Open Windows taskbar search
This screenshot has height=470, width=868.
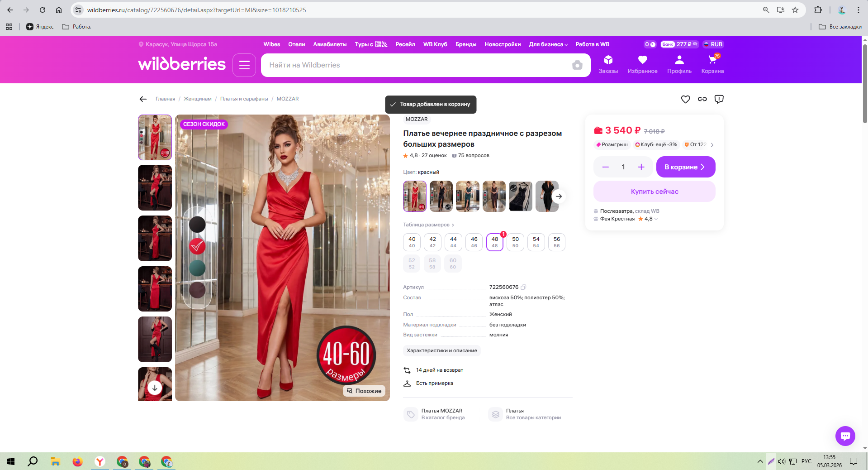pyautogui.click(x=33, y=461)
